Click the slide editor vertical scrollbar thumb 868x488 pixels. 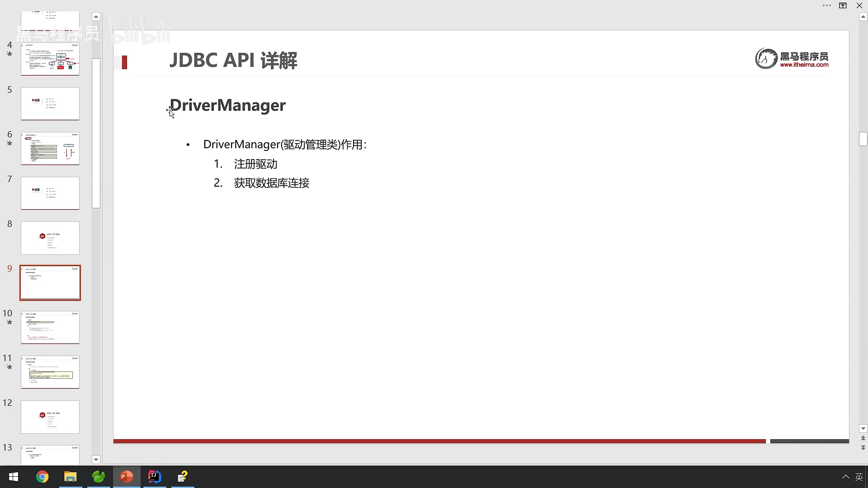863,139
